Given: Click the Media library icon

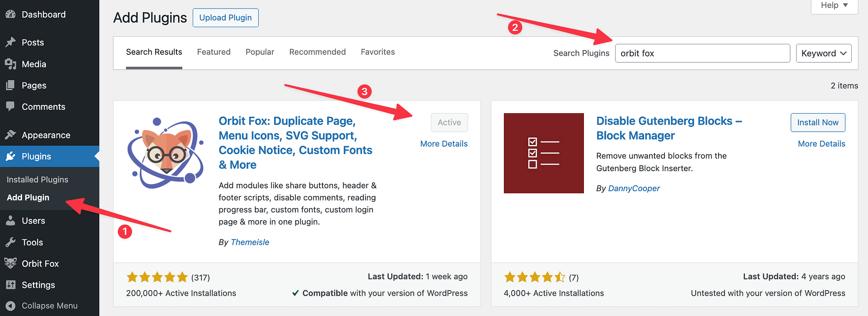Looking at the screenshot, I should [x=10, y=64].
